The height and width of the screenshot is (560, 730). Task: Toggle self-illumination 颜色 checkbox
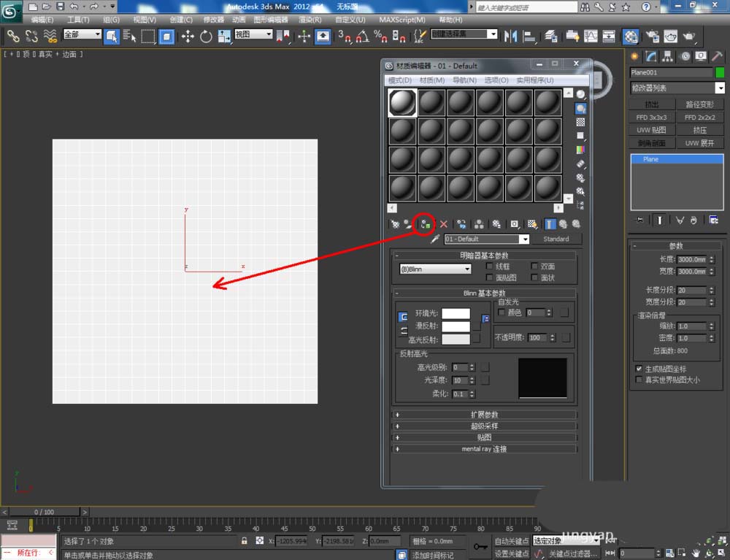tap(502, 312)
